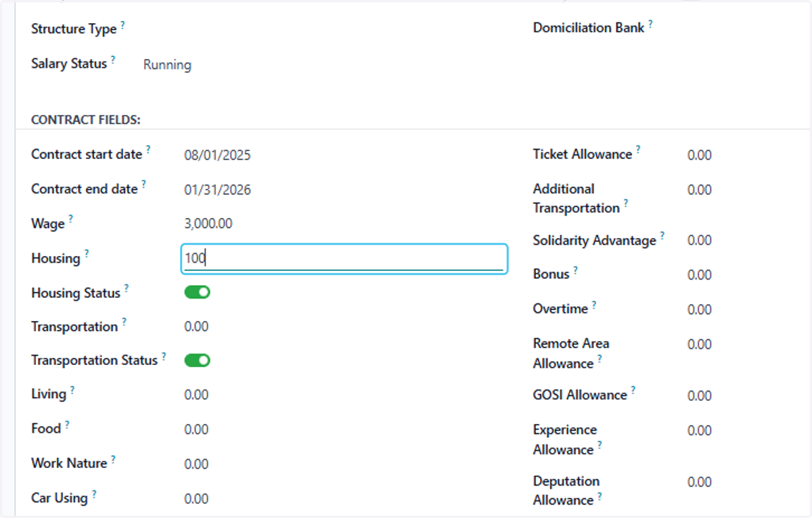812x518 pixels.
Task: Click the Solidarity Advantage label text
Action: click(595, 240)
